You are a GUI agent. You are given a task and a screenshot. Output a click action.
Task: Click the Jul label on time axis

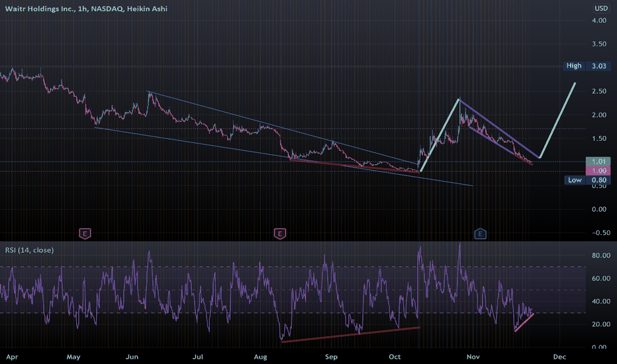[197, 357]
